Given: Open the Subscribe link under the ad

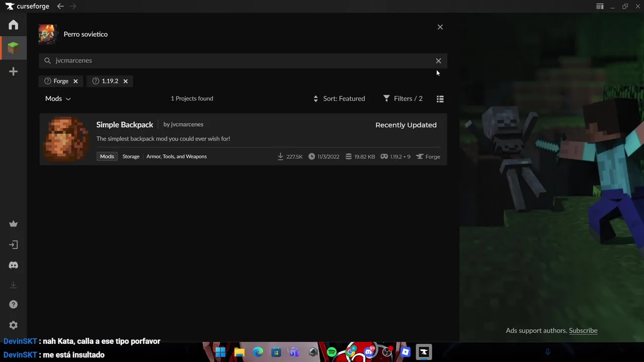Looking at the screenshot, I should [583, 330].
